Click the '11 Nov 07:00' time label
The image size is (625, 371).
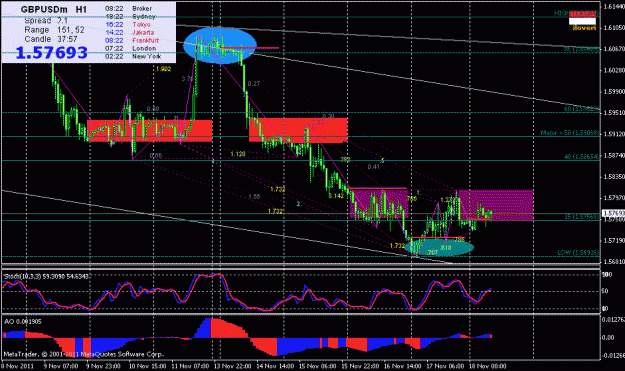[190, 366]
